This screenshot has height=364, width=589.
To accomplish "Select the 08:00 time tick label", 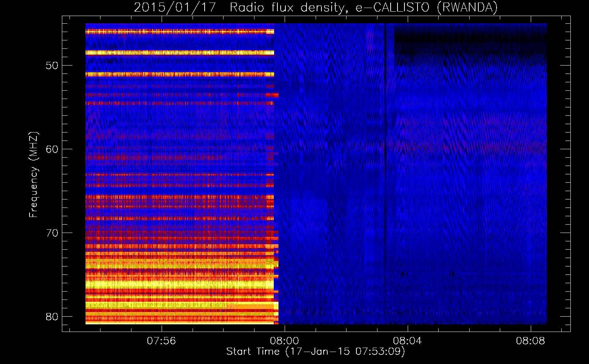I will pyautogui.click(x=284, y=341).
